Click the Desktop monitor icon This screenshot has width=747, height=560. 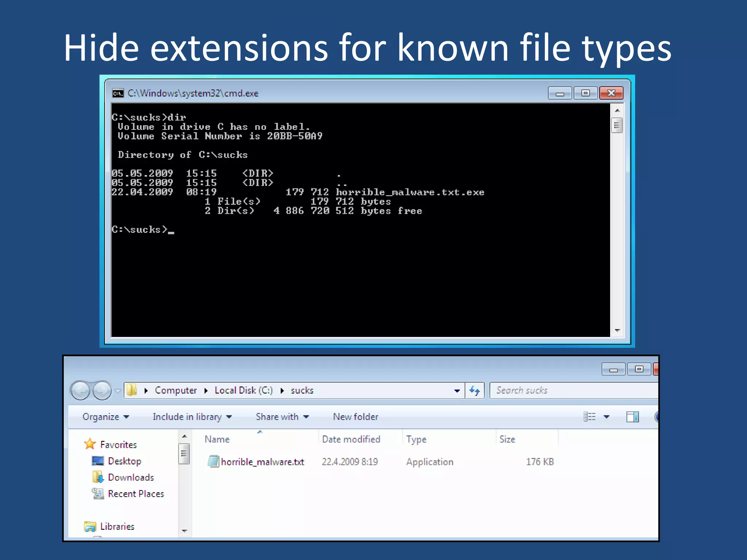(98, 461)
